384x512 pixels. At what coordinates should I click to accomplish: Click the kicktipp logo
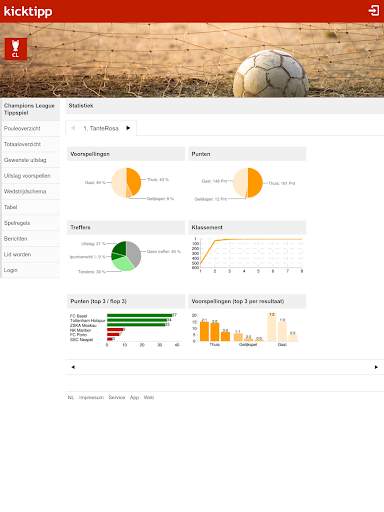(x=28, y=11)
